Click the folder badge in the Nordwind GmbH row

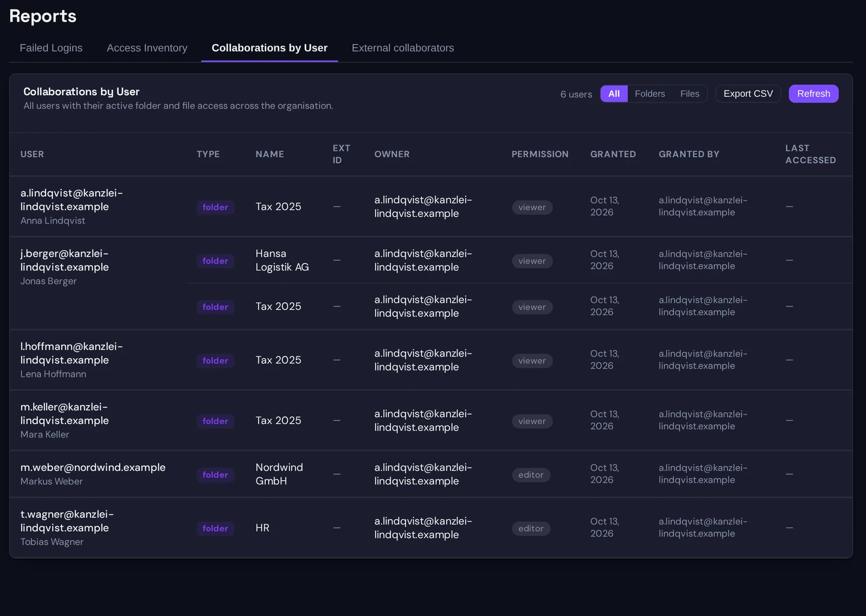tap(215, 475)
